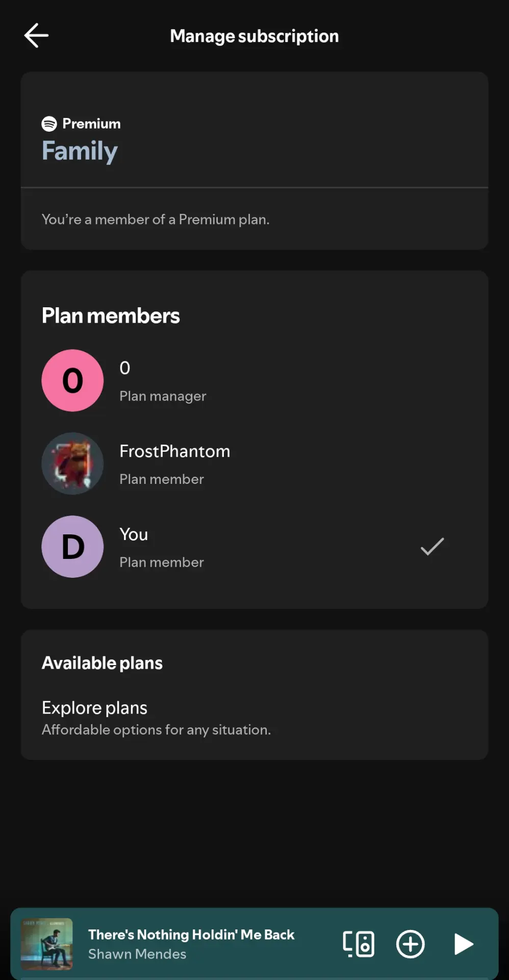Open the Explore plans option
Viewport: 509px width, 980px height.
pyautogui.click(x=254, y=718)
